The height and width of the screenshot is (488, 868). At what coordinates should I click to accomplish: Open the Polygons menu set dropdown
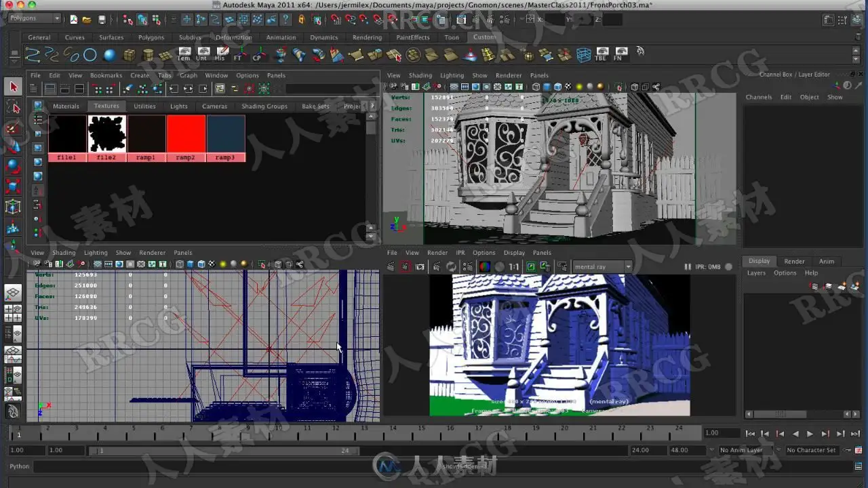(35, 18)
